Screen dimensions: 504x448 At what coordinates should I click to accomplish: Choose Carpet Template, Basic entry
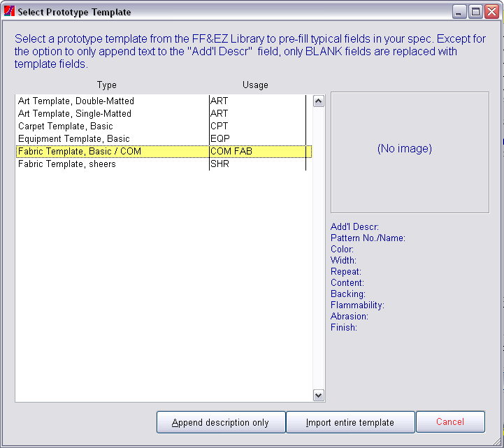(x=164, y=126)
